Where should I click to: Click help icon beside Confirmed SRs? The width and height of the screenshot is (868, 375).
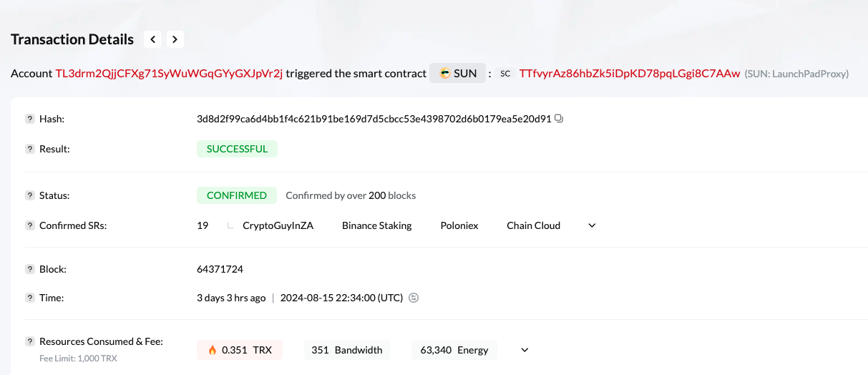30,225
